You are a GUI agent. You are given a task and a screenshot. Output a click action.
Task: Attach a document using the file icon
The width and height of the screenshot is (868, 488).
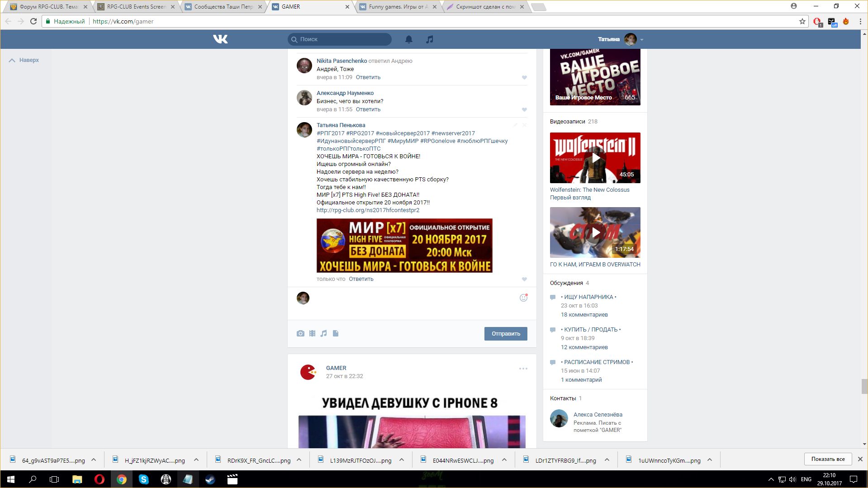pyautogui.click(x=336, y=333)
